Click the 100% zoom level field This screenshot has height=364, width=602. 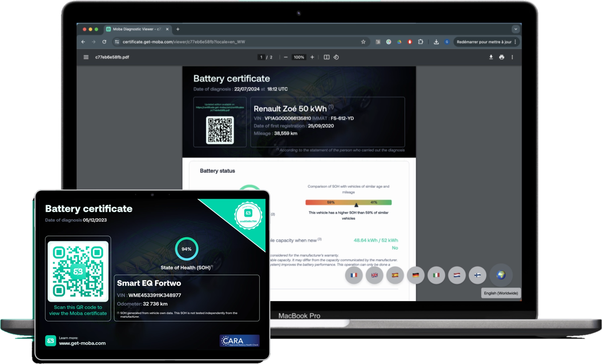(299, 57)
